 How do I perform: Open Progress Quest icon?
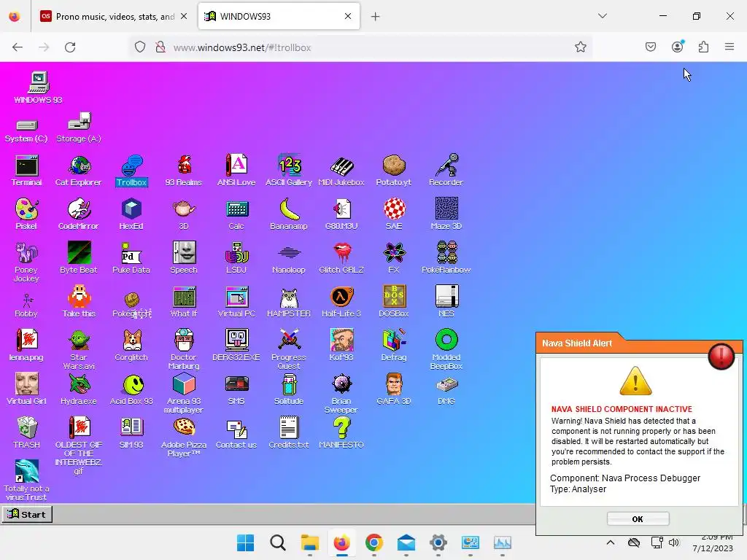(x=289, y=350)
